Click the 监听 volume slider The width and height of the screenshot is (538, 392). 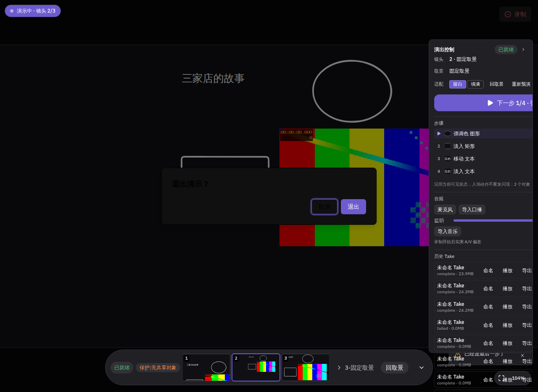[x=493, y=220]
